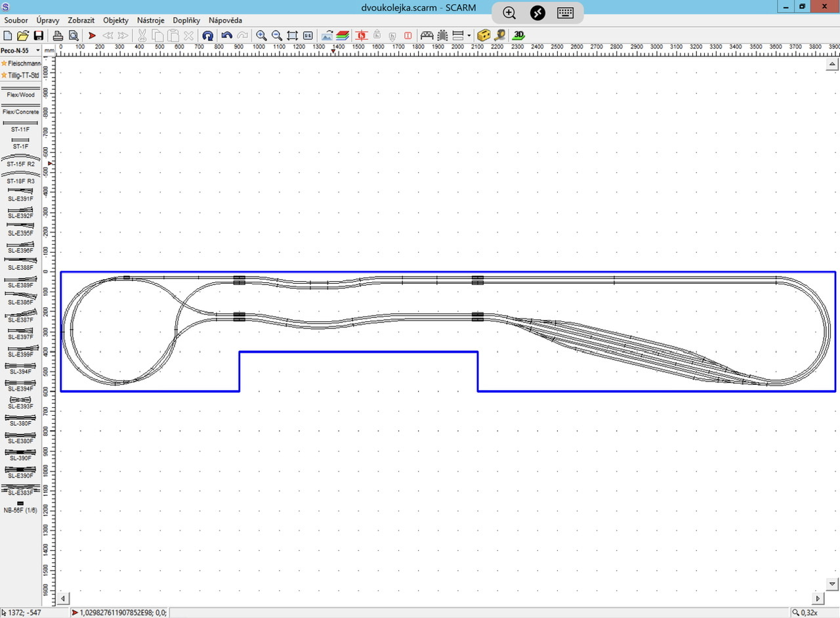The width and height of the screenshot is (840, 618).
Task: Click the Print icon in toolbar
Action: tap(58, 35)
